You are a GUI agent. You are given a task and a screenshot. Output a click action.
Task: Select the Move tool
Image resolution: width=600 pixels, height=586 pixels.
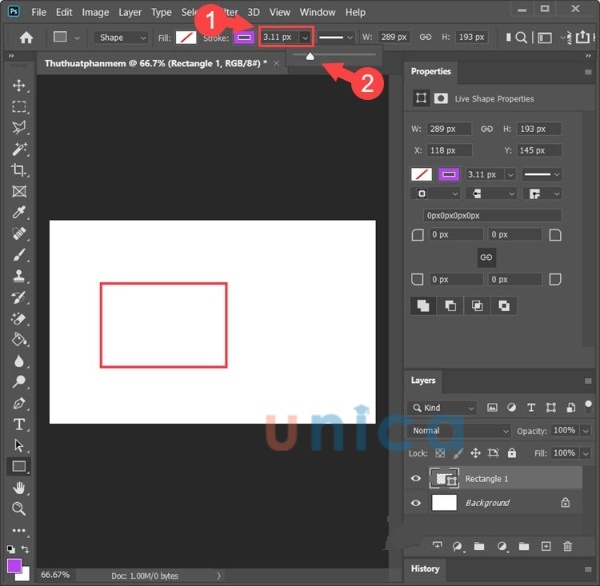click(18, 85)
